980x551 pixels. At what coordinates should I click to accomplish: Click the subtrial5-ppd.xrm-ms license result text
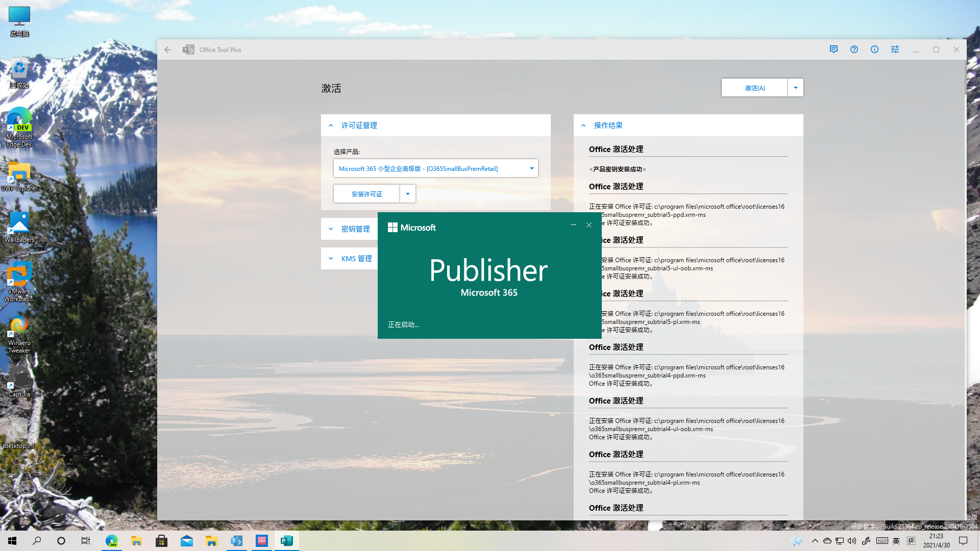(x=687, y=214)
